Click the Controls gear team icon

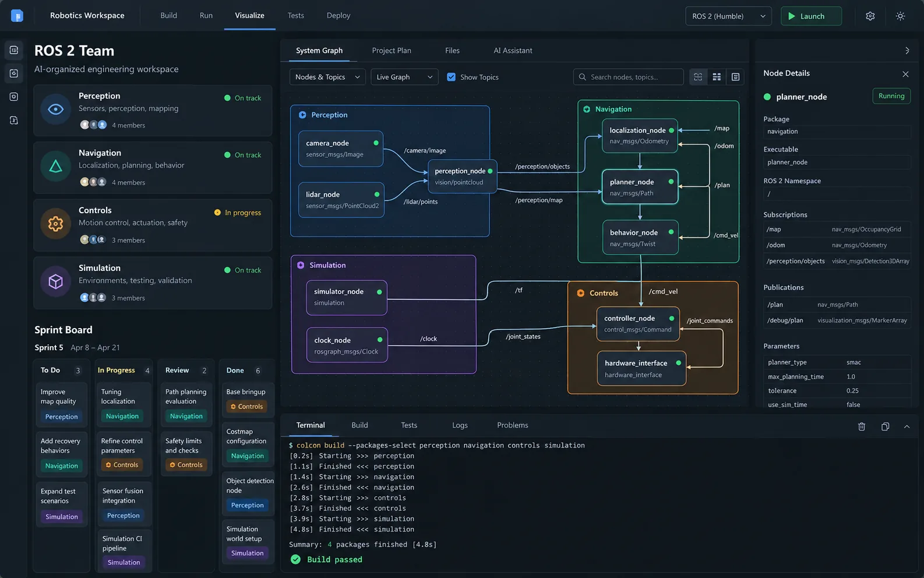(x=56, y=224)
